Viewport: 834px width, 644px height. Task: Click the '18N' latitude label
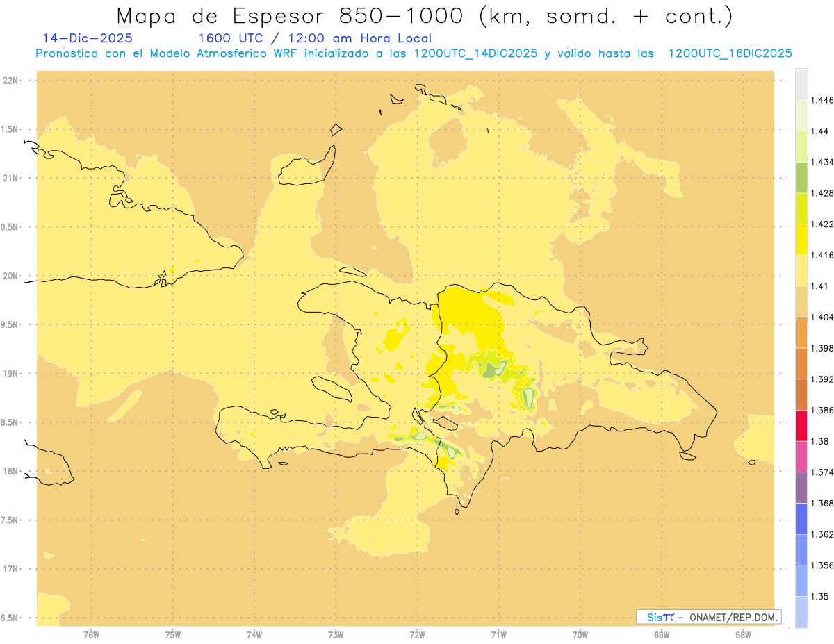[10, 472]
